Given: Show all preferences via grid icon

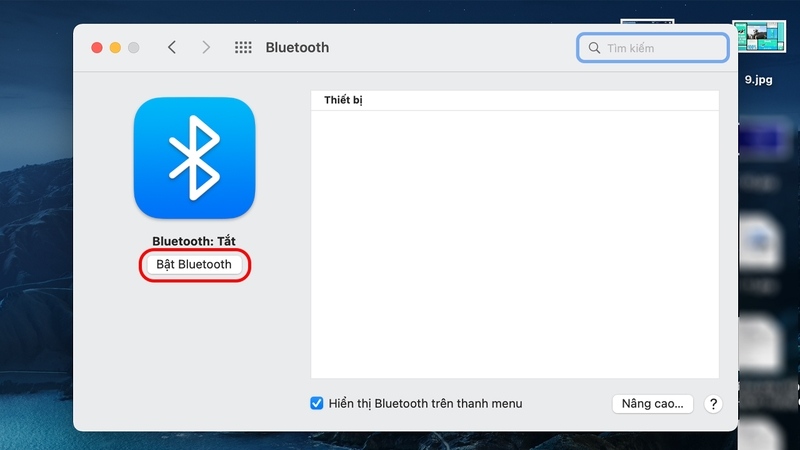Looking at the screenshot, I should 243,47.
